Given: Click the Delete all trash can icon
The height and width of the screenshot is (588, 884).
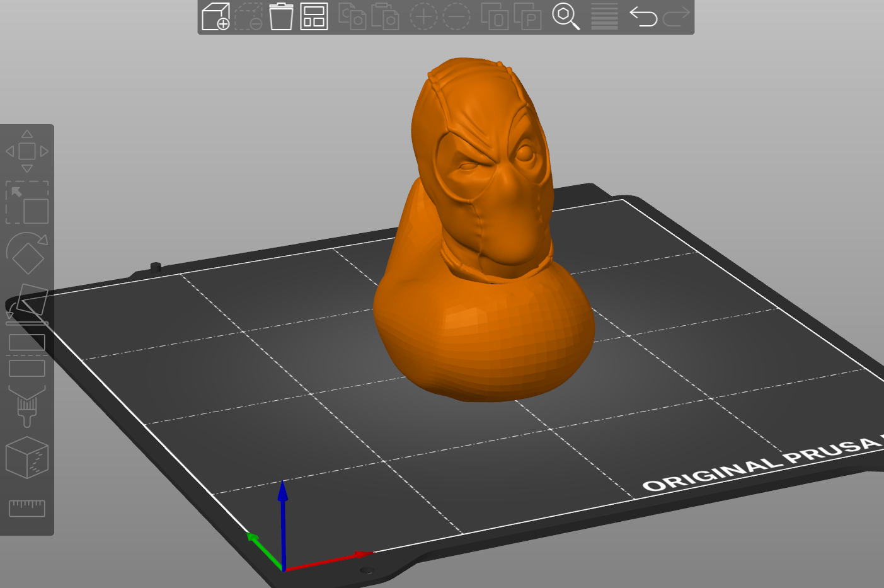Looking at the screenshot, I should tap(281, 16).
